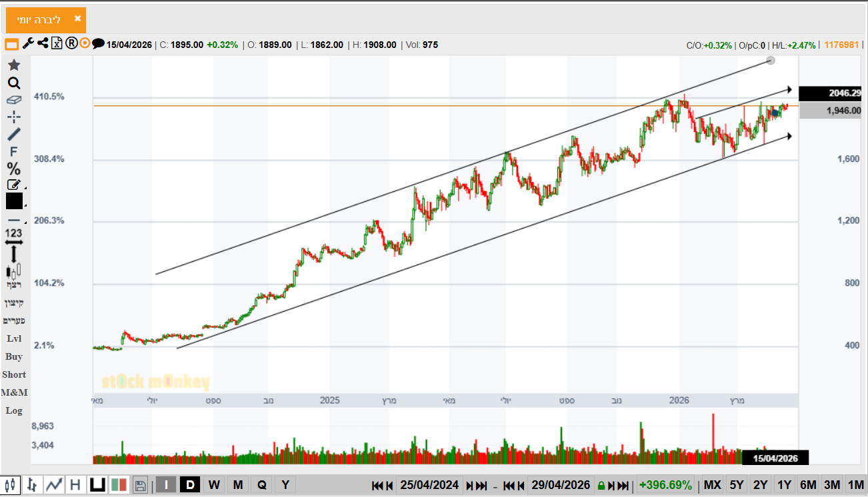This screenshot has height=497, width=868.
Task: Edit the start date 25/04/2024
Action: (429, 484)
